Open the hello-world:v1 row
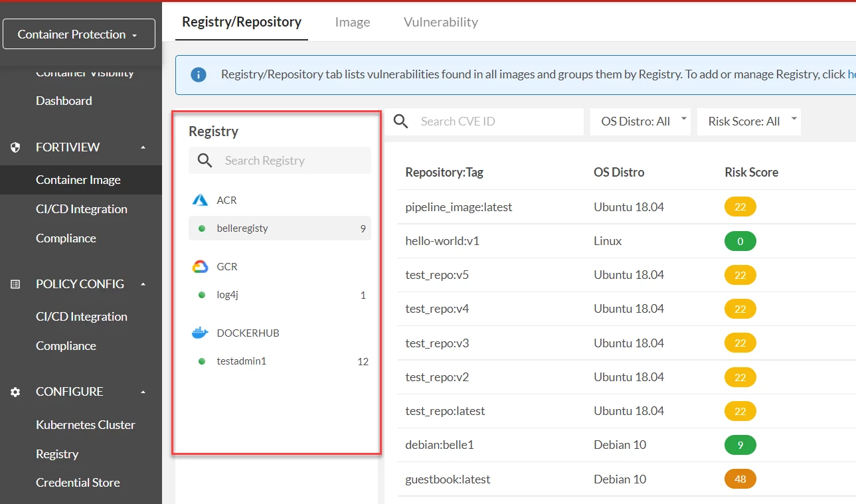Screen dimensions: 856x504 [627, 241]
